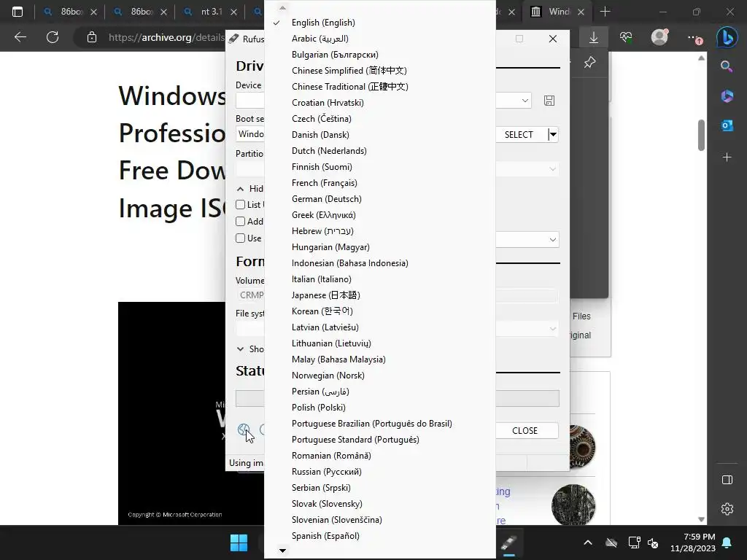Viewport: 747px width, 560px height.
Task: Open the muted volume tray icon
Action: pyautogui.click(x=653, y=542)
